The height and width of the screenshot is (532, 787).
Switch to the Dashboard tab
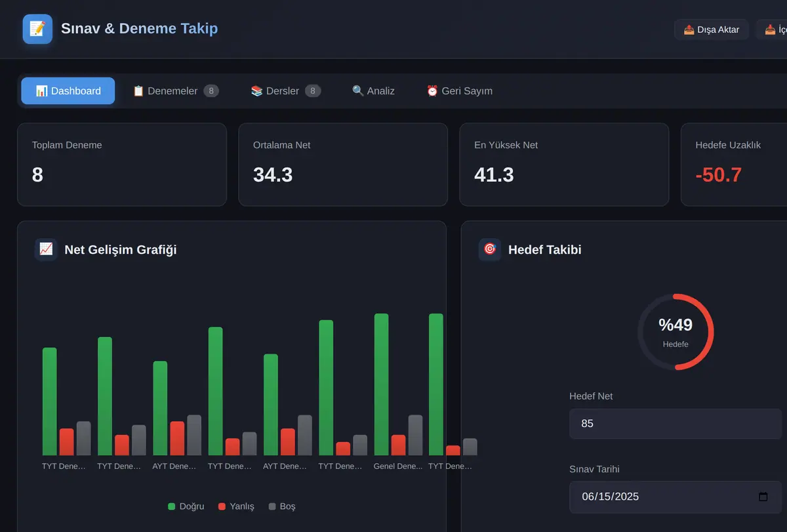point(68,91)
